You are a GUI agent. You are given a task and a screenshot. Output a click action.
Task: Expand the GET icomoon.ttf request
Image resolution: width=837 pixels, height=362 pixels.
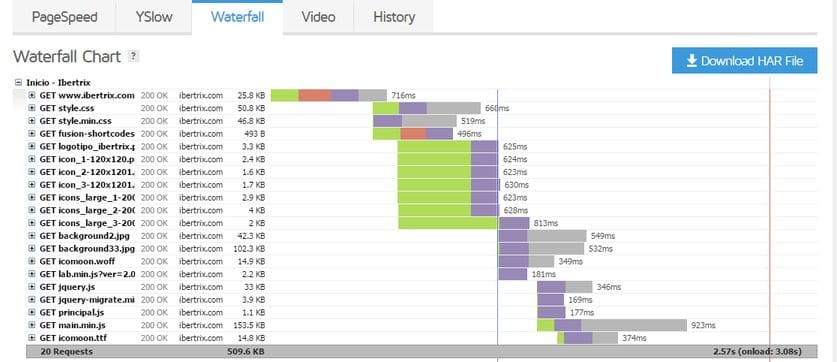[31, 338]
